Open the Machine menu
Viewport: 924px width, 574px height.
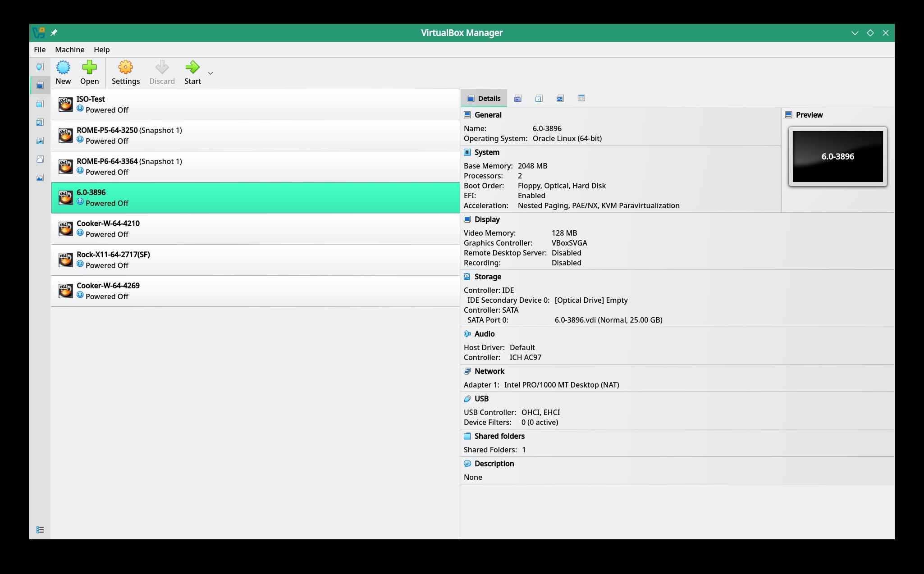pos(69,50)
